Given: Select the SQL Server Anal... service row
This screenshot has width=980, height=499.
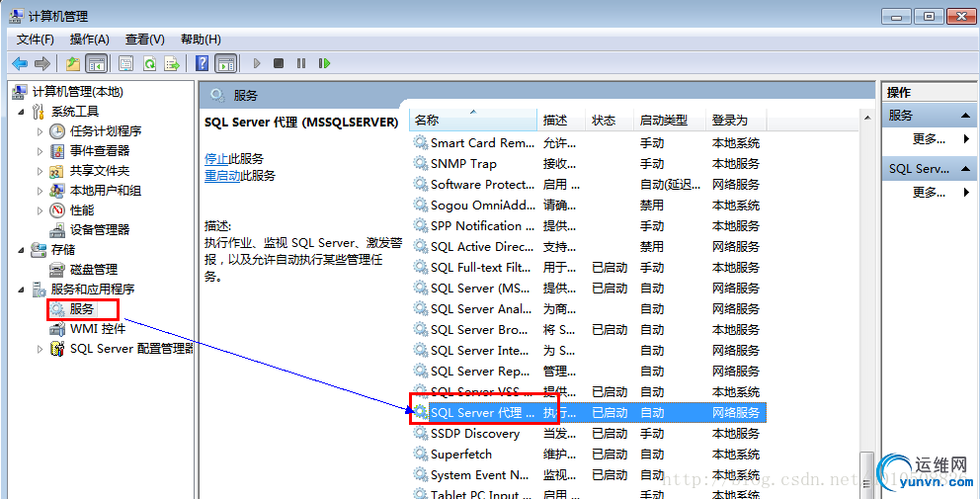Looking at the screenshot, I should pyautogui.click(x=588, y=309).
